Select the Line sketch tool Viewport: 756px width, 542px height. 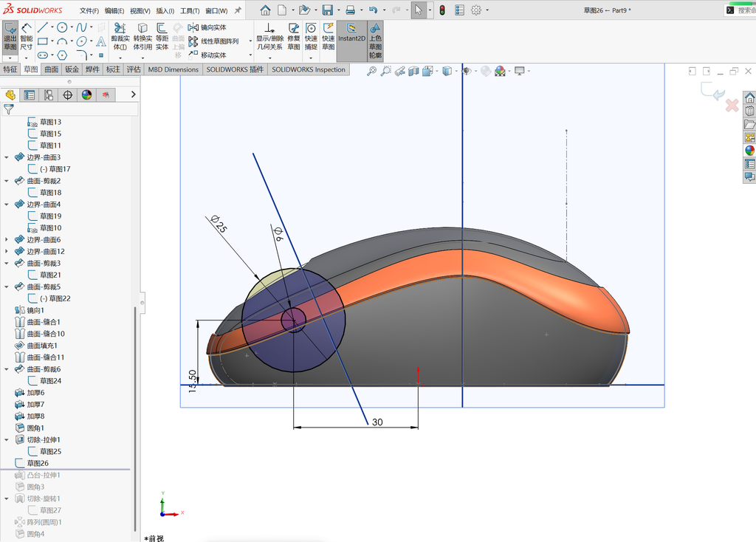click(x=42, y=27)
